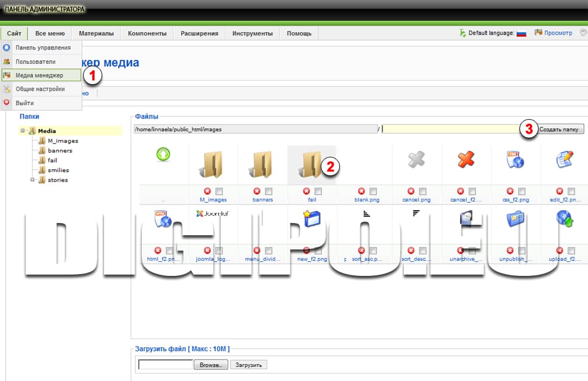Open the Компоненты menu

point(147,33)
